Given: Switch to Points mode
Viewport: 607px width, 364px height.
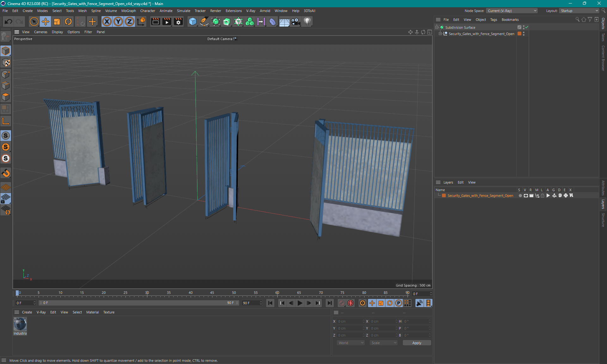Looking at the screenshot, I should [6, 74].
